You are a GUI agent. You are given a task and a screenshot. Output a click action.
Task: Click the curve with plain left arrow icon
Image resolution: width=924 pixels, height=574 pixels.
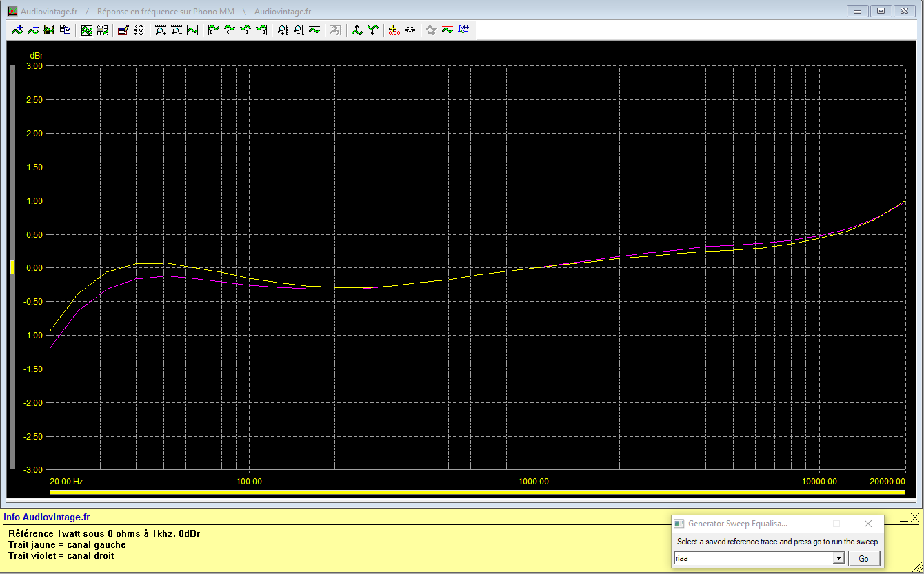click(x=230, y=30)
